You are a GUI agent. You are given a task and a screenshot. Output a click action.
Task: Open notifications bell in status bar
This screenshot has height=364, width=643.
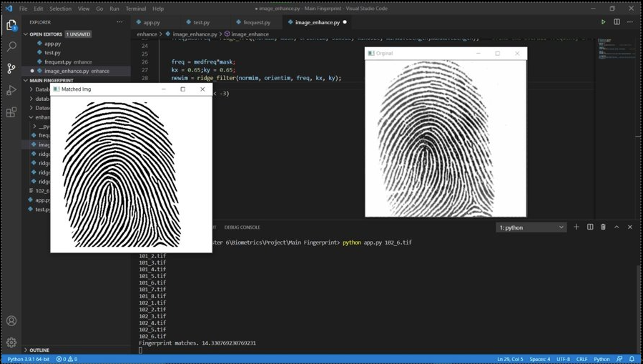coord(632,359)
